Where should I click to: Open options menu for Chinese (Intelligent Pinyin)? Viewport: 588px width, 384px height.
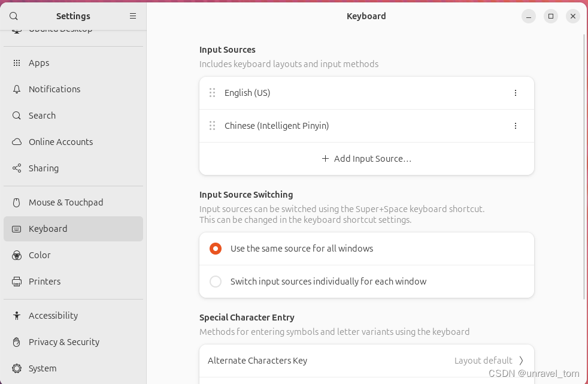click(516, 126)
